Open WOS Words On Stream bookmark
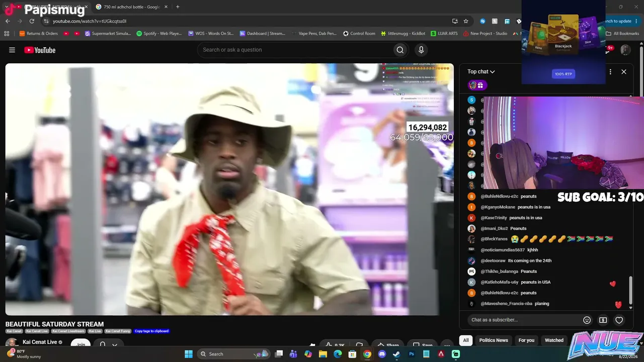 [x=211, y=34]
